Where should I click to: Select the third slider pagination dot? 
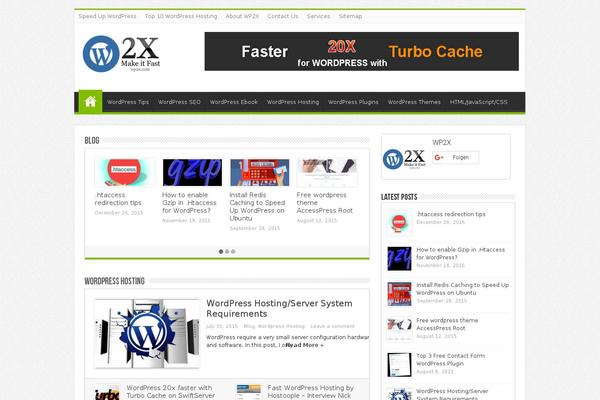233,251
